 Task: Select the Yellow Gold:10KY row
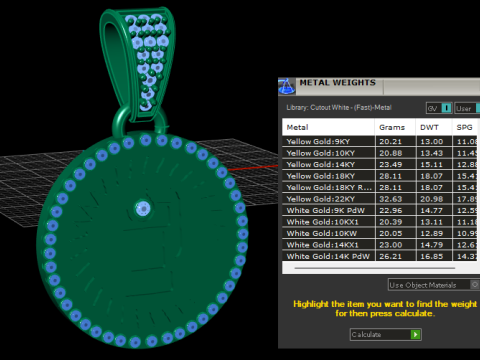380,153
